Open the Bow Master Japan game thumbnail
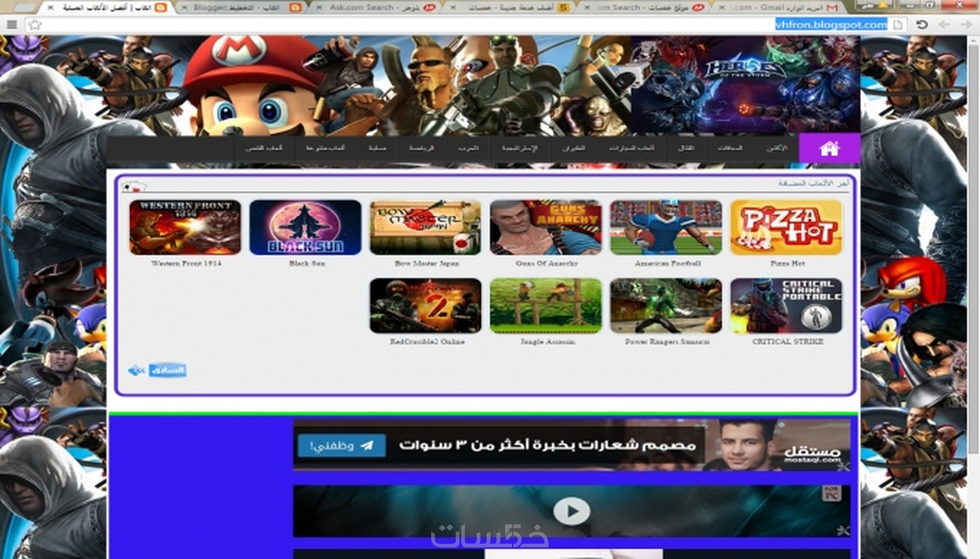 pos(425,227)
